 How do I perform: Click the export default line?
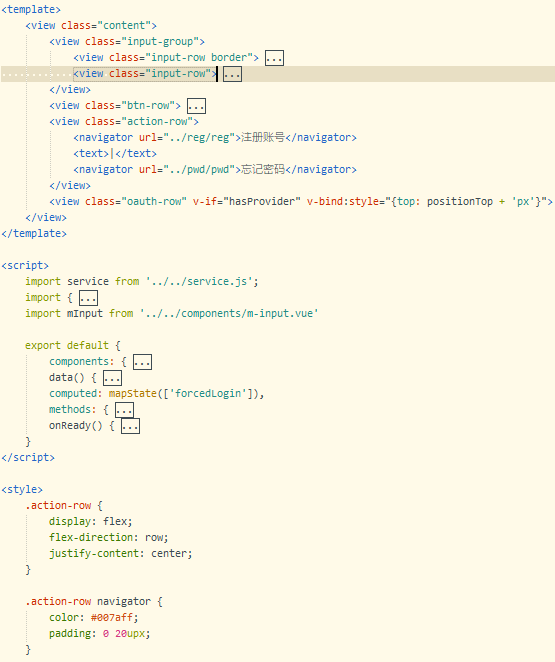pyautogui.click(x=73, y=346)
